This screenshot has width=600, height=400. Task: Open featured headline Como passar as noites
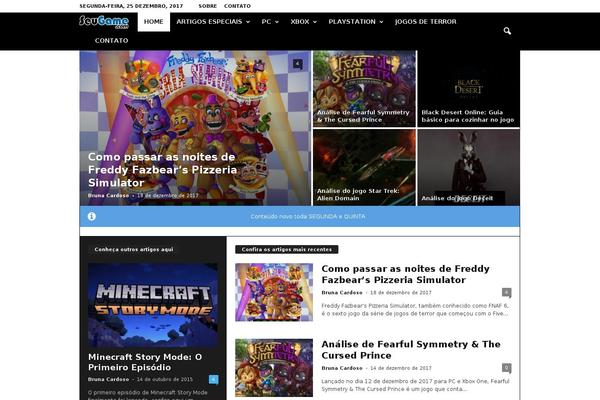(162, 170)
